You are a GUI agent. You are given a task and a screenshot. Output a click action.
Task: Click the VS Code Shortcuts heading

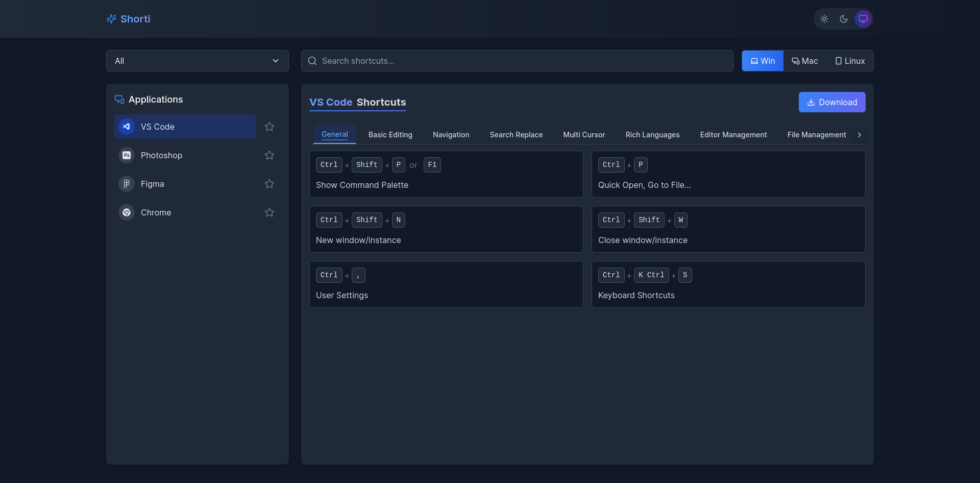click(358, 102)
